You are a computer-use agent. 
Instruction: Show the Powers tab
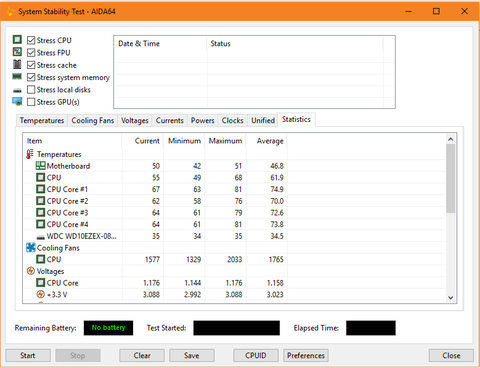(202, 120)
